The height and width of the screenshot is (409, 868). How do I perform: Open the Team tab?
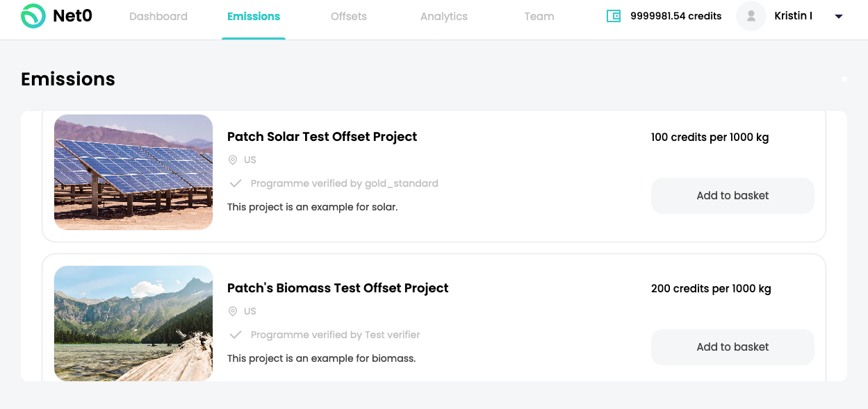click(x=539, y=16)
